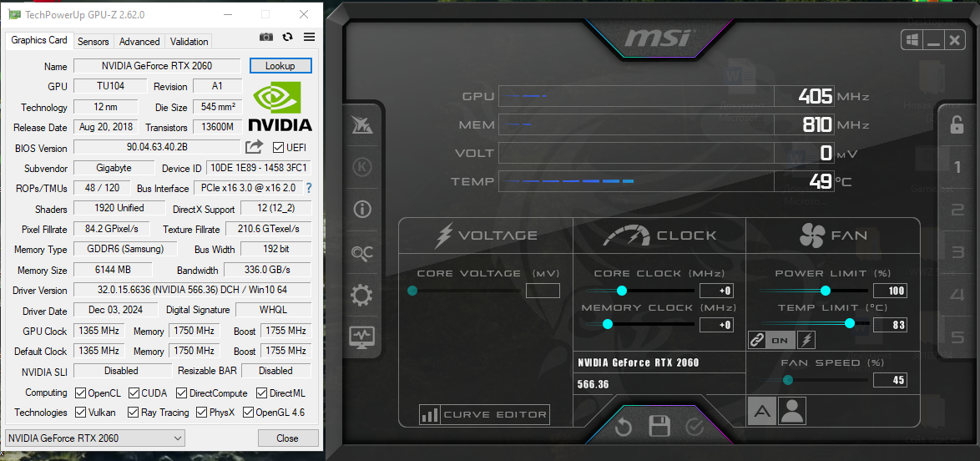This screenshot has width=980, height=461.
Task: Click the Core Clock value field
Action: [716, 291]
